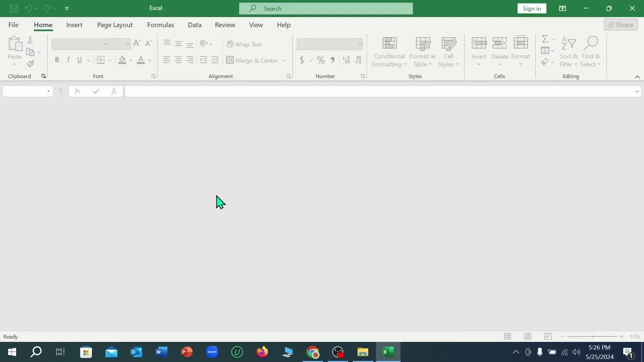Select the Format Painter brush
This screenshot has height=362, width=644.
(30, 64)
